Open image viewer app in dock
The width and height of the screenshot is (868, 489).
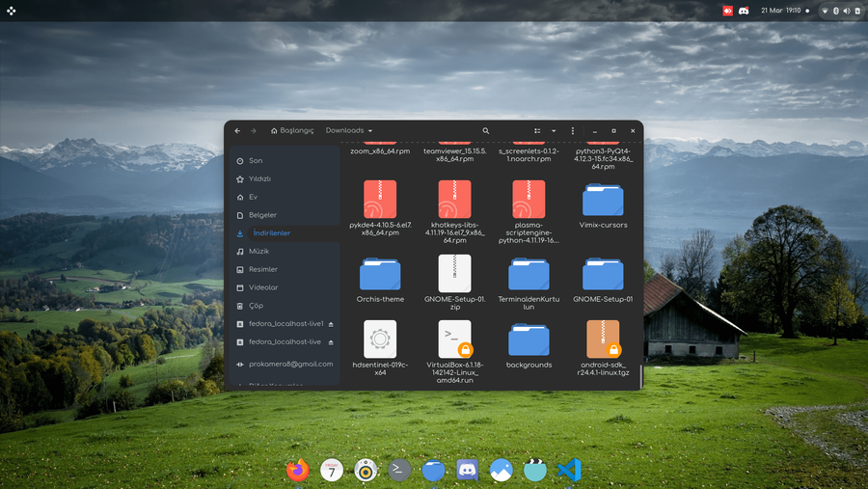501,470
